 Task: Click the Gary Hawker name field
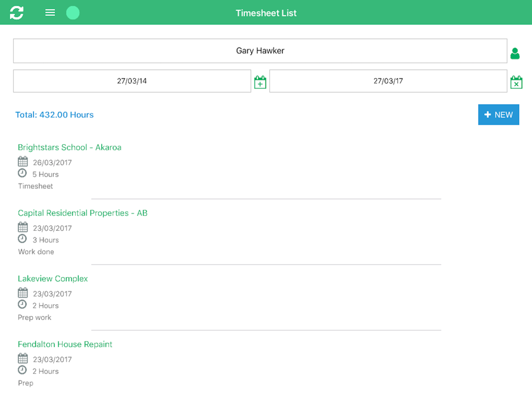coord(260,51)
